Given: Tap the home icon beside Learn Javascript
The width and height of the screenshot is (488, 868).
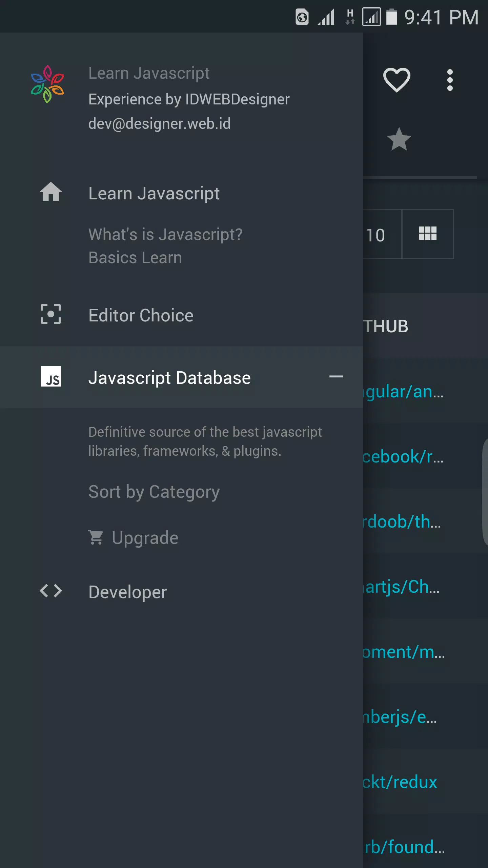Looking at the screenshot, I should (51, 192).
